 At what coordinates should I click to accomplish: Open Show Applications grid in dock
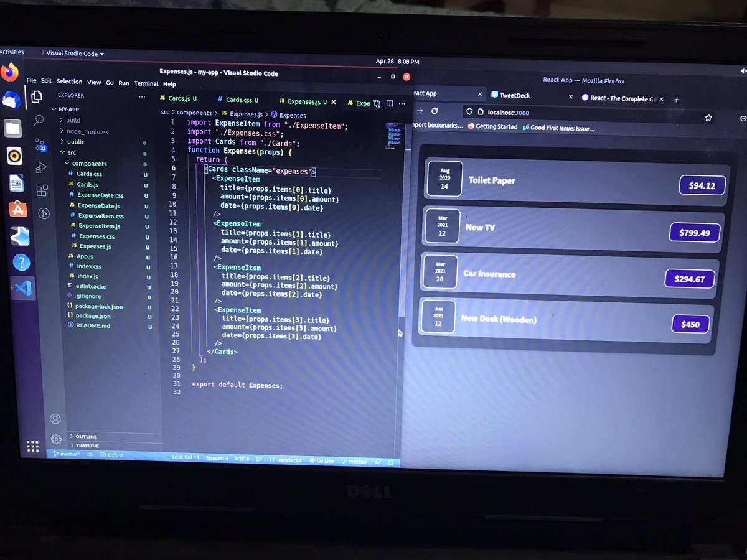point(32,446)
